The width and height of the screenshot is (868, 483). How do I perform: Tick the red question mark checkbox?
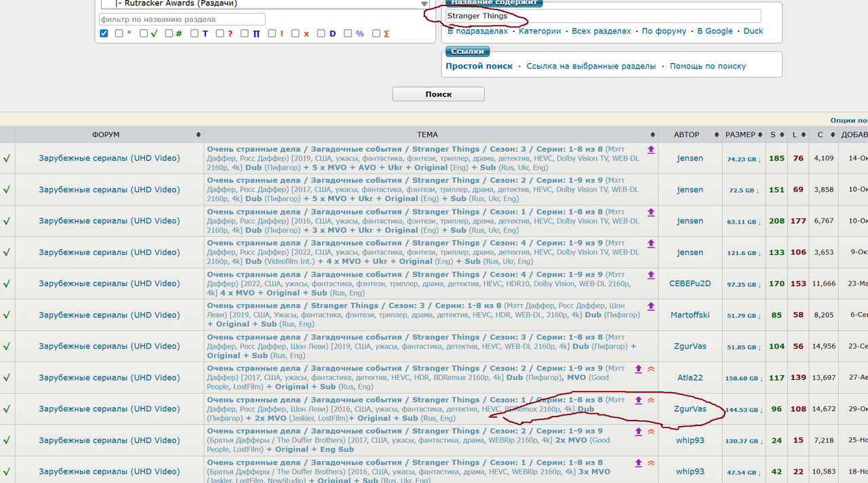point(220,33)
